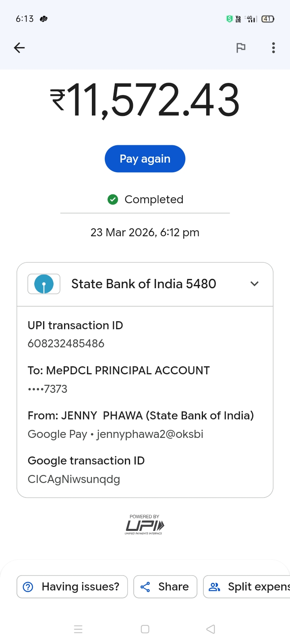The image size is (290, 644).
Task: Tap the Share button
Action: pyautogui.click(x=165, y=587)
